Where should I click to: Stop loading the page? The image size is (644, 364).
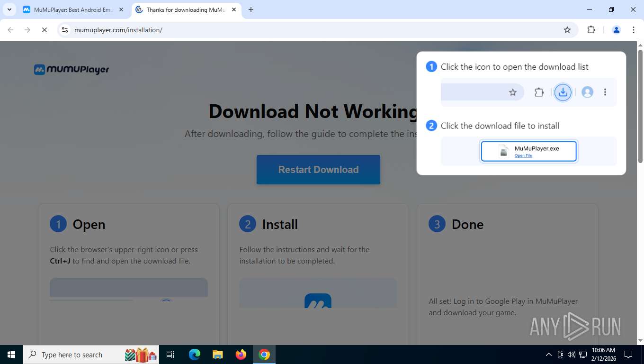(45, 30)
